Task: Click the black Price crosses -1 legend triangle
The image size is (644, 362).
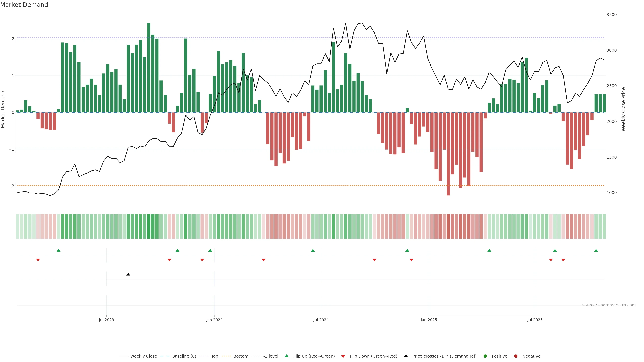Action: 406,356
